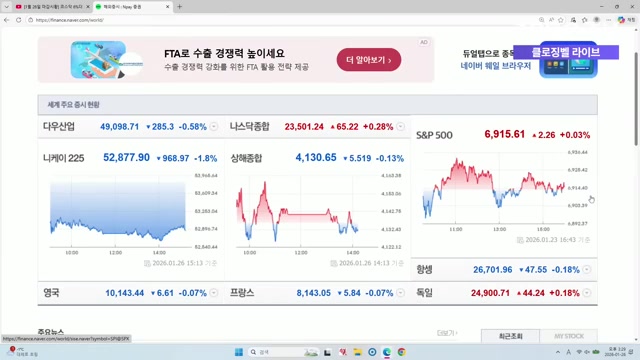
Task: Open the weather widget on taskbar
Action: coord(22,352)
